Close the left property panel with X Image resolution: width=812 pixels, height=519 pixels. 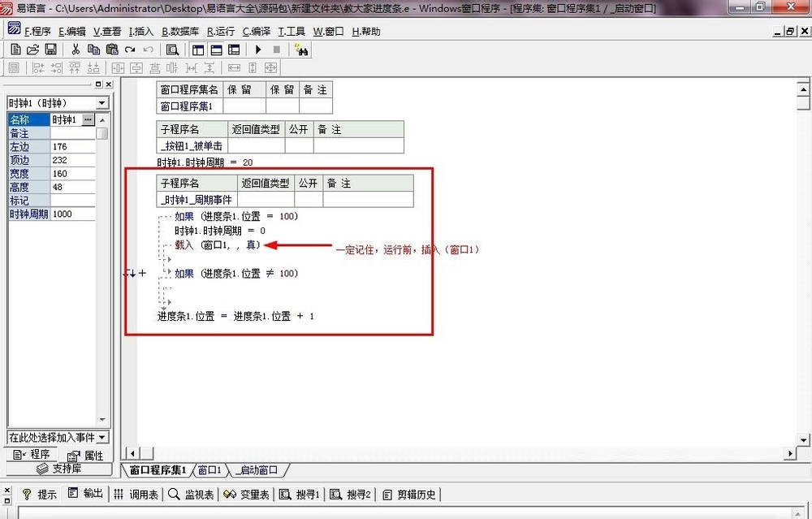[x=109, y=84]
